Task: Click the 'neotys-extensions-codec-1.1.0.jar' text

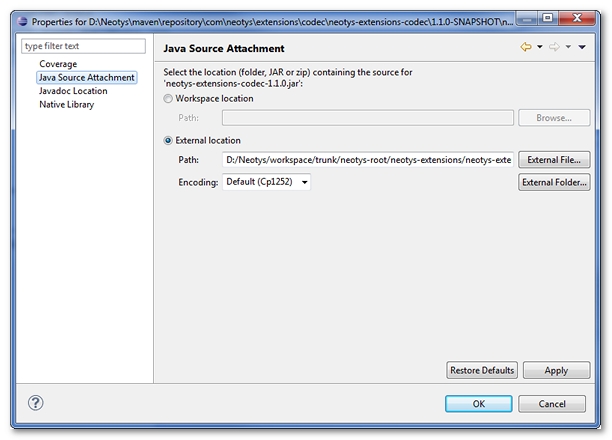Action: 233,84
